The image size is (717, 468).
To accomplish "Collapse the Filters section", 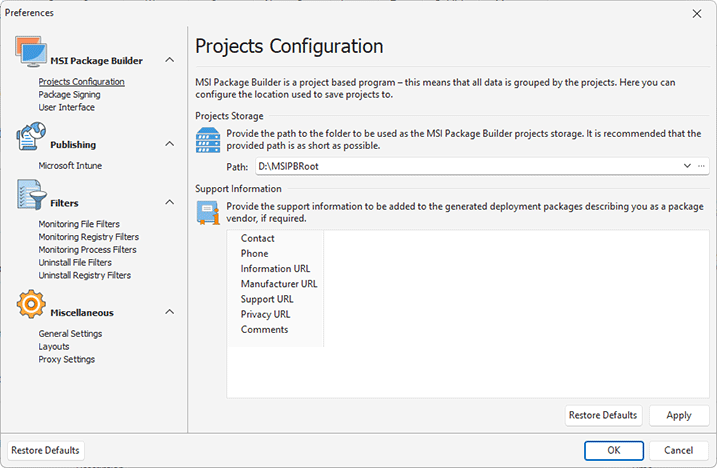I will (169, 203).
